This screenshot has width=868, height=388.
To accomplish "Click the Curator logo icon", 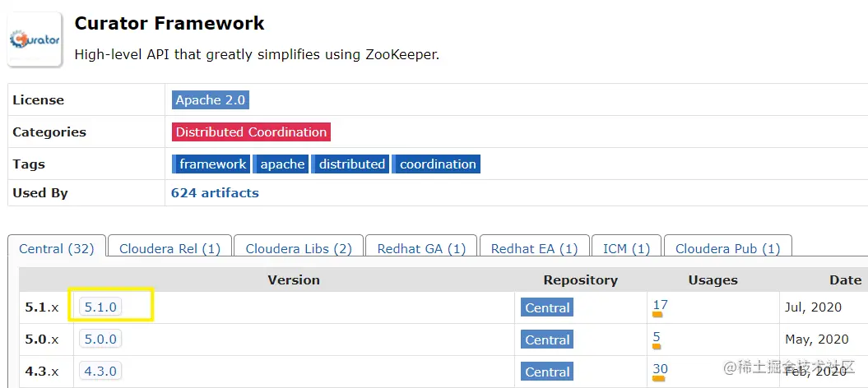I will (x=35, y=39).
